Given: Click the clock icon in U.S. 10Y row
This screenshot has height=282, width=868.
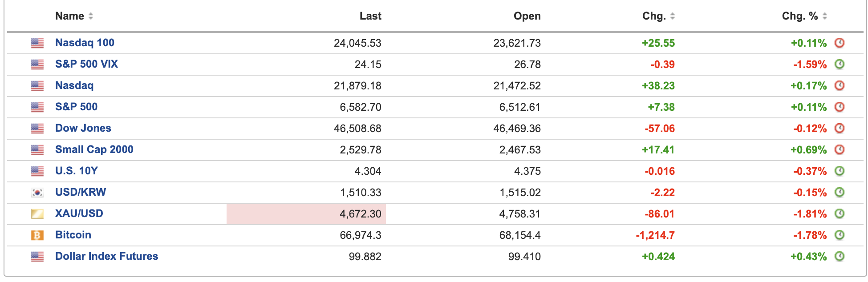Looking at the screenshot, I should (x=839, y=171).
